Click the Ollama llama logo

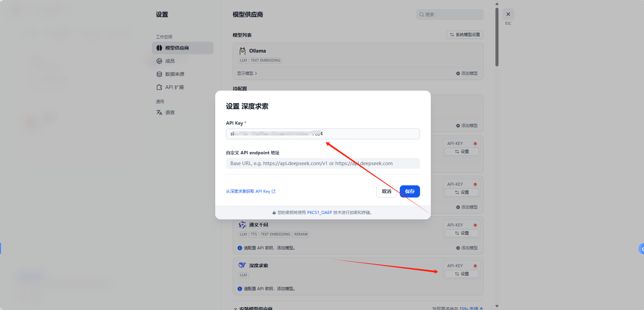point(243,51)
